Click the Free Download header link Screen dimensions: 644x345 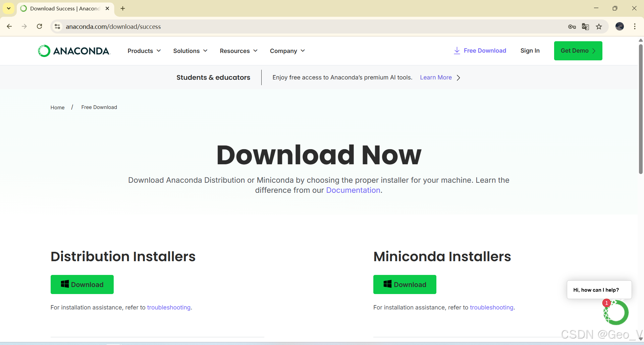[480, 51]
